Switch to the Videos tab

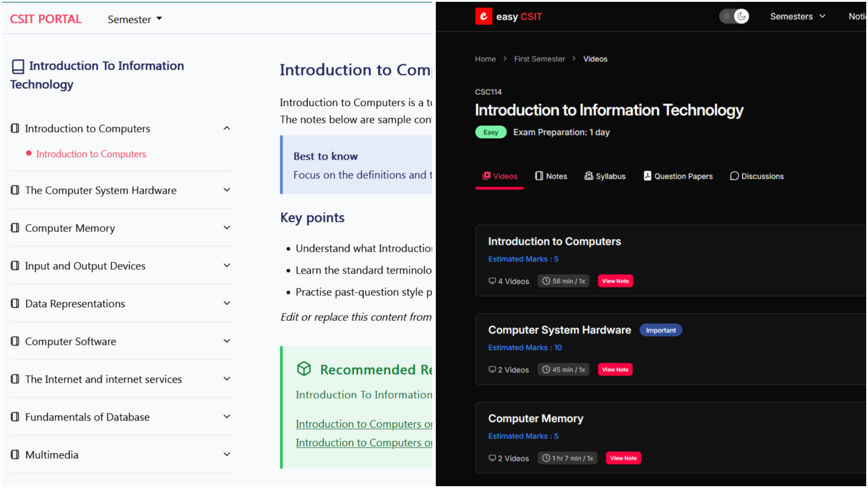pos(500,176)
